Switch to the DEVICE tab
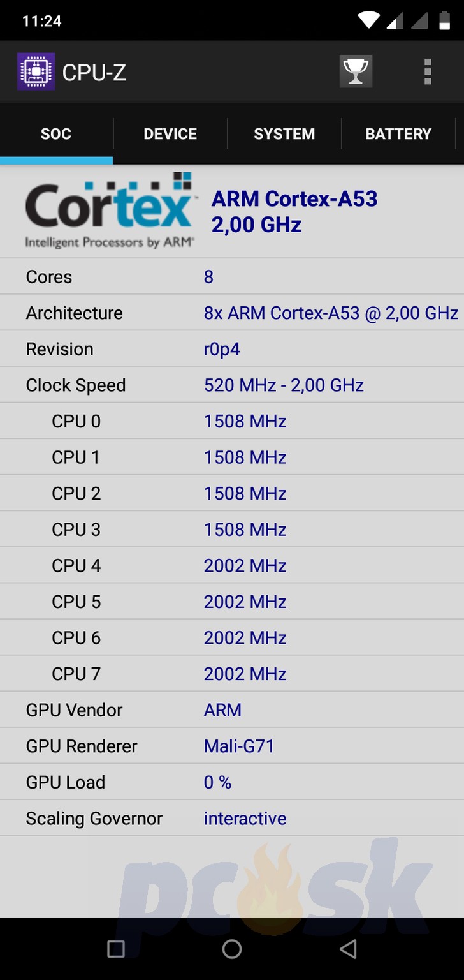464x980 pixels. click(170, 134)
